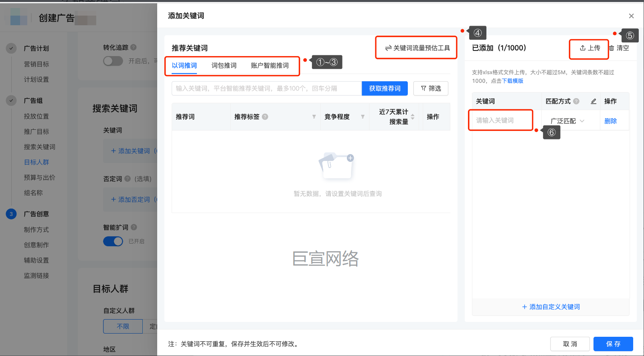Click the help icon beside 匹配方式
The image size is (644, 356).
[x=576, y=101]
